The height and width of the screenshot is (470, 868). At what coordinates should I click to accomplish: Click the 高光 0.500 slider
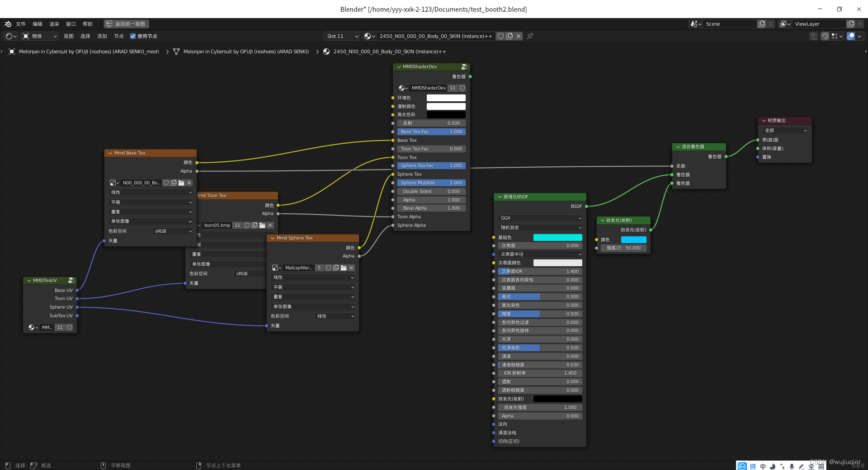[x=540, y=297]
